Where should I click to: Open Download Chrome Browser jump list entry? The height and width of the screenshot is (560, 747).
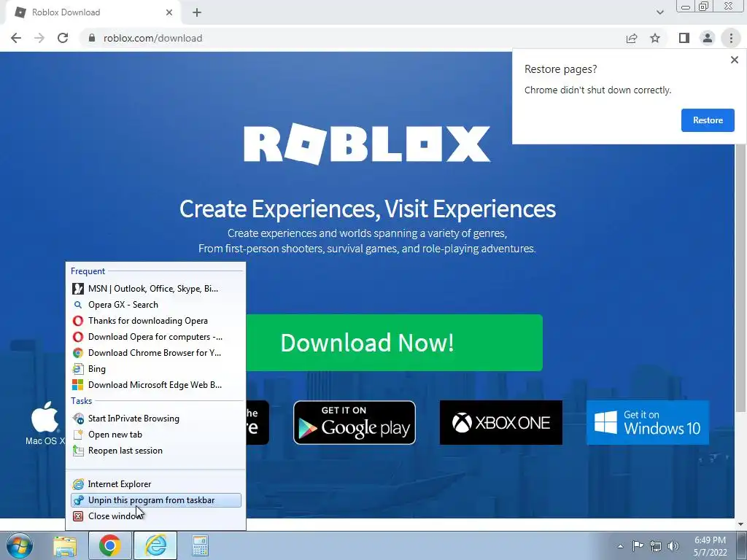pyautogui.click(x=156, y=353)
